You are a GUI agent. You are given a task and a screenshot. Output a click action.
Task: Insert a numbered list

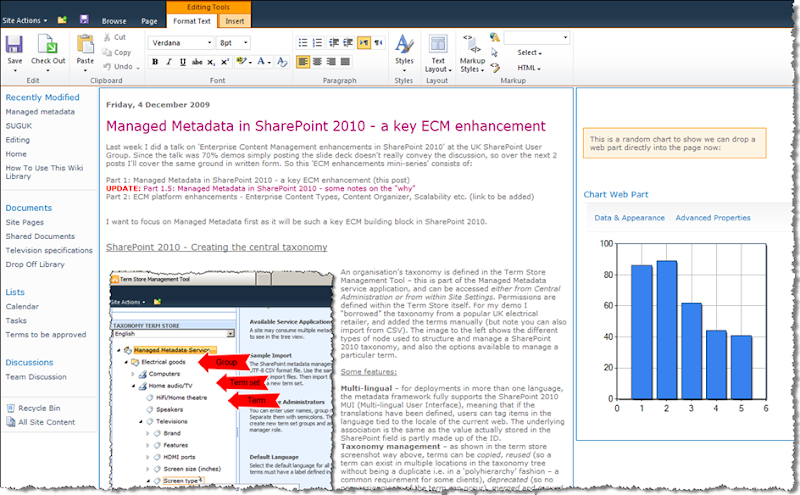click(x=317, y=43)
